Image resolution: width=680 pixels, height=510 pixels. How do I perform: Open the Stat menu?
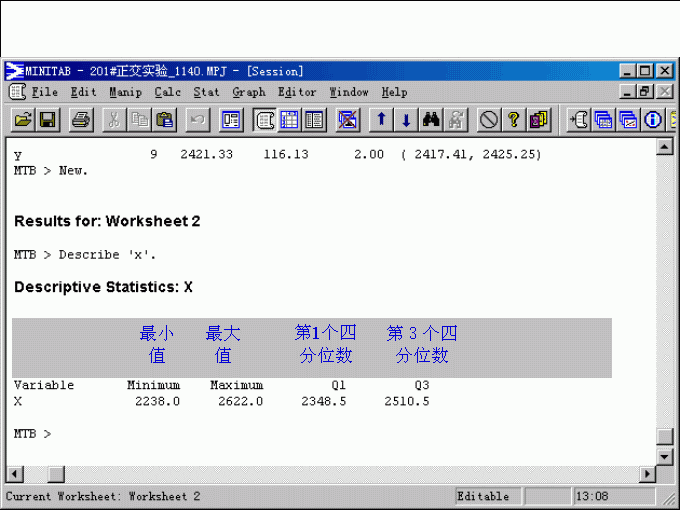point(206,92)
